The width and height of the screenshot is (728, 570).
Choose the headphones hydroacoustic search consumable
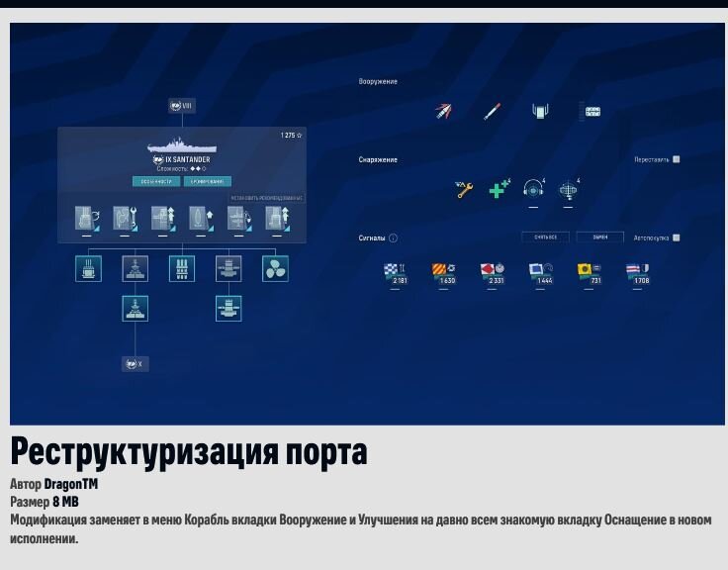(x=533, y=189)
